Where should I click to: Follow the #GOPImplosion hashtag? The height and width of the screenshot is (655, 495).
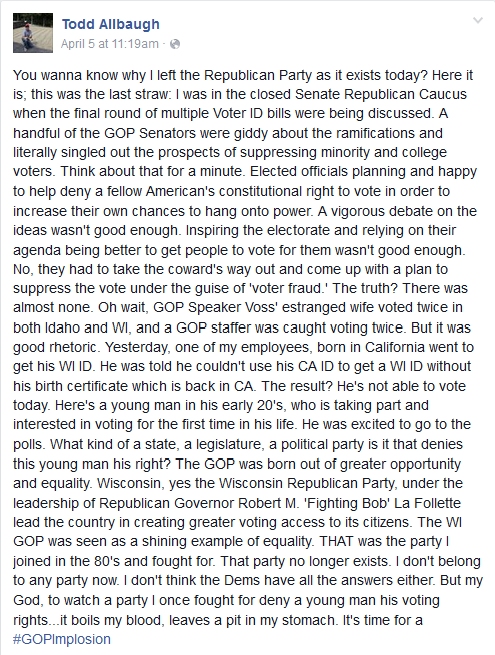[x=62, y=639]
